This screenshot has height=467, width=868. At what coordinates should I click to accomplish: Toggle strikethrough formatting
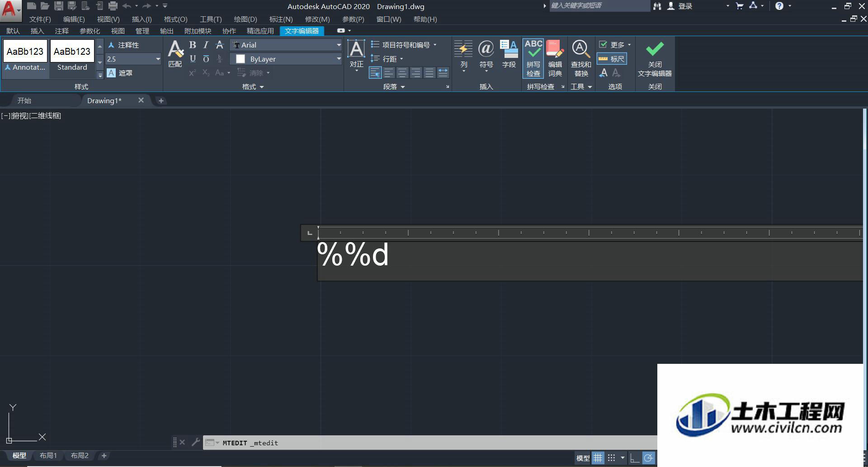[220, 45]
